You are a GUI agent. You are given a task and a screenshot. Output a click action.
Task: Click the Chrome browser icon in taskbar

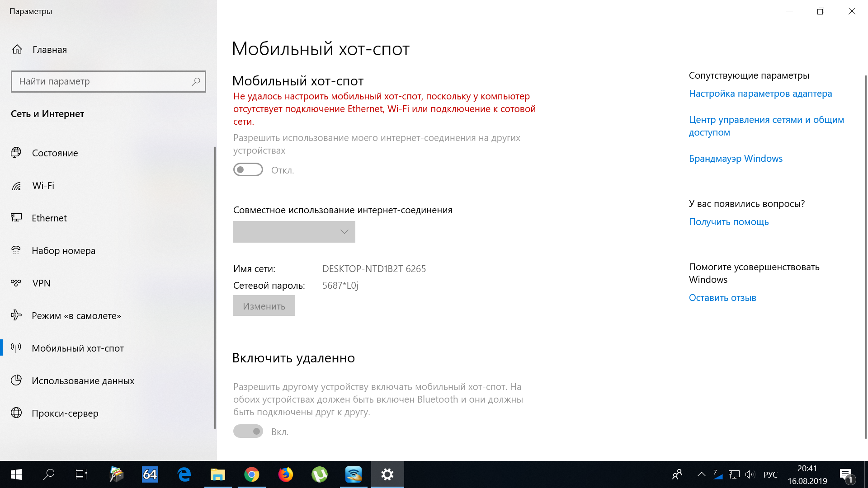coord(251,474)
